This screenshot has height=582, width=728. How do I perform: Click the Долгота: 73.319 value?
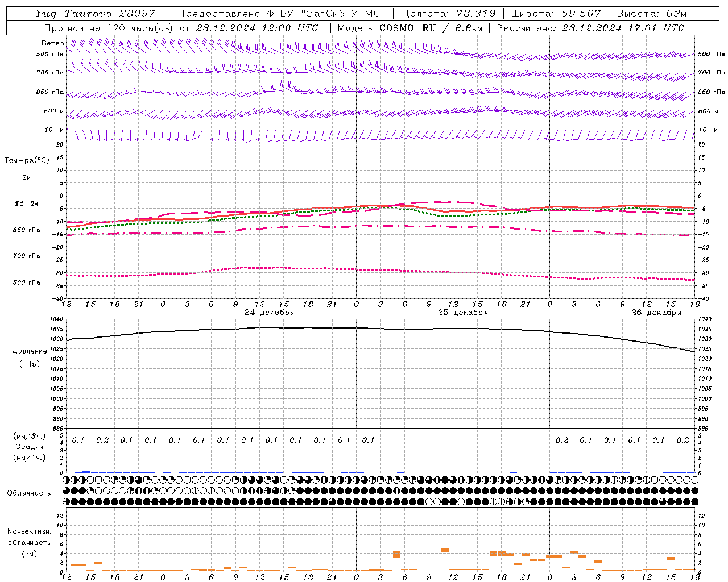pos(449,14)
